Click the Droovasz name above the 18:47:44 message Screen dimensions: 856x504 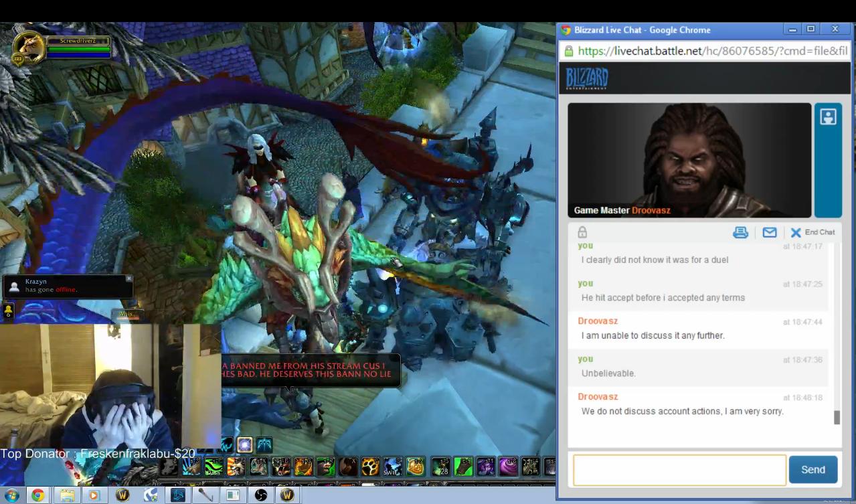pos(598,321)
